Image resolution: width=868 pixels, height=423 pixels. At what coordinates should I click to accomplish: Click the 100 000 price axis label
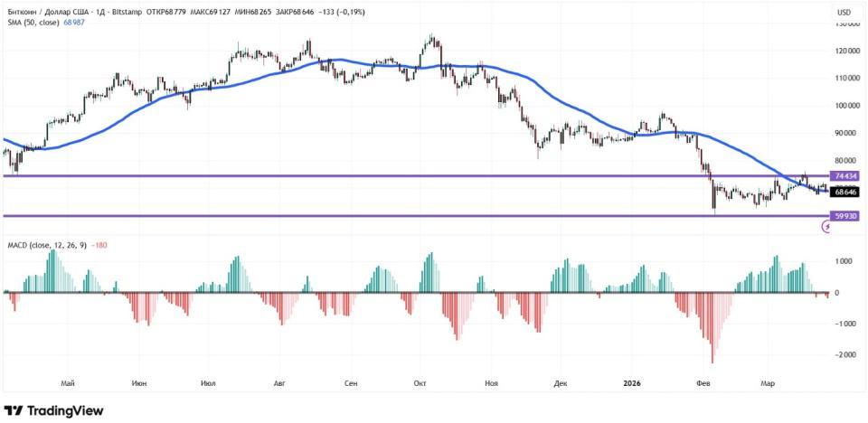coord(844,106)
